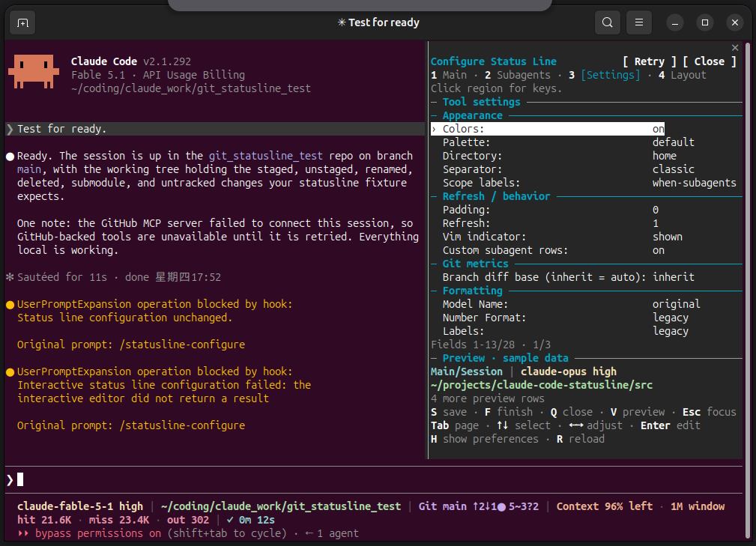This screenshot has height=546, width=756.
Task: Toggle Custom subagent rows on
Action: coord(658,250)
